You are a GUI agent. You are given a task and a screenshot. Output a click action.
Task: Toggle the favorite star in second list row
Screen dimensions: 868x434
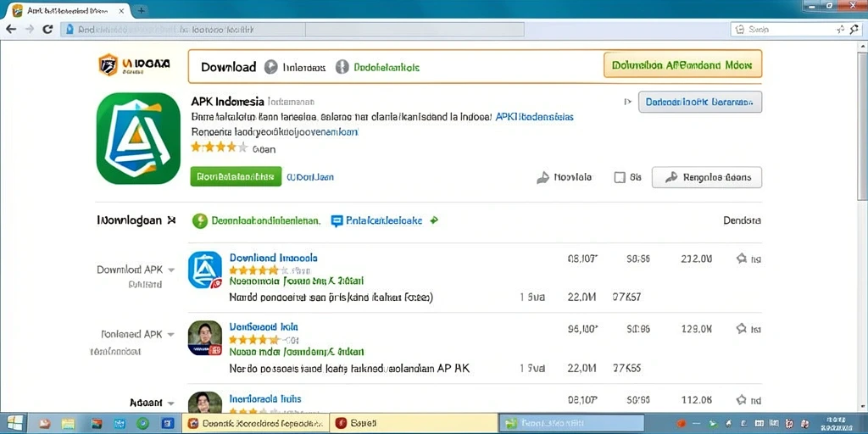[741, 328]
